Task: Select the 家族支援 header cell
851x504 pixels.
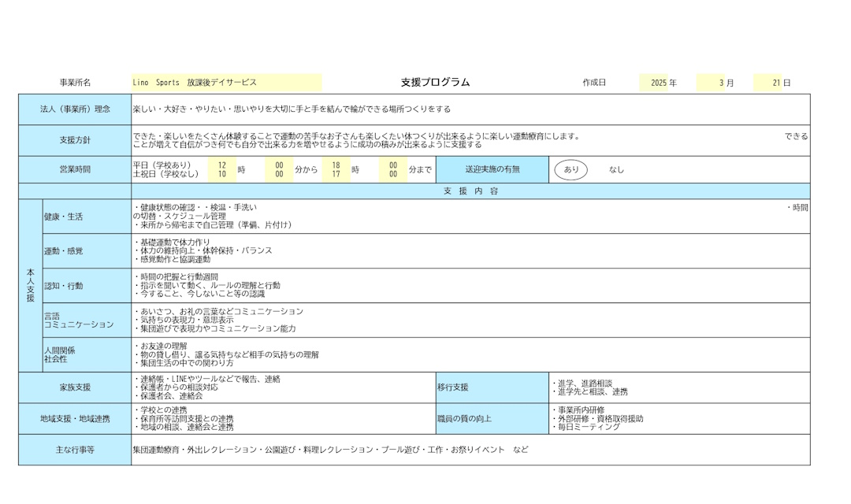Action: [75, 387]
